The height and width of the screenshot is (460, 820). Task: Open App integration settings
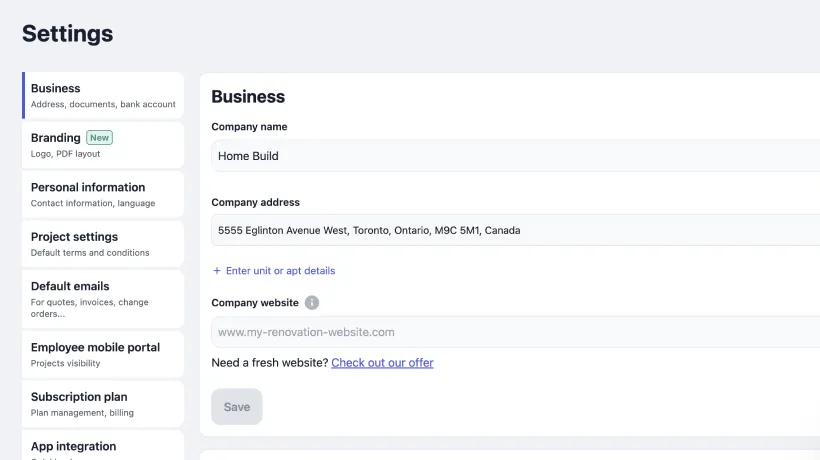103,445
